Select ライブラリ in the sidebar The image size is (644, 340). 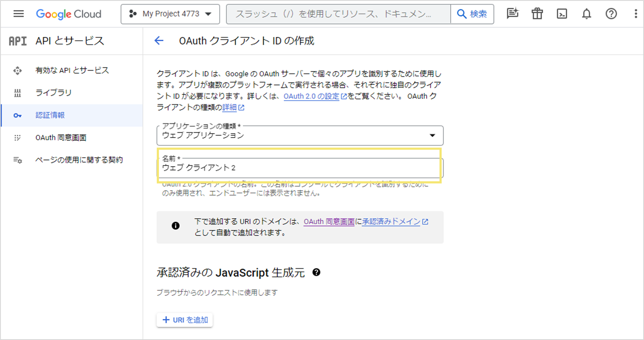click(53, 92)
